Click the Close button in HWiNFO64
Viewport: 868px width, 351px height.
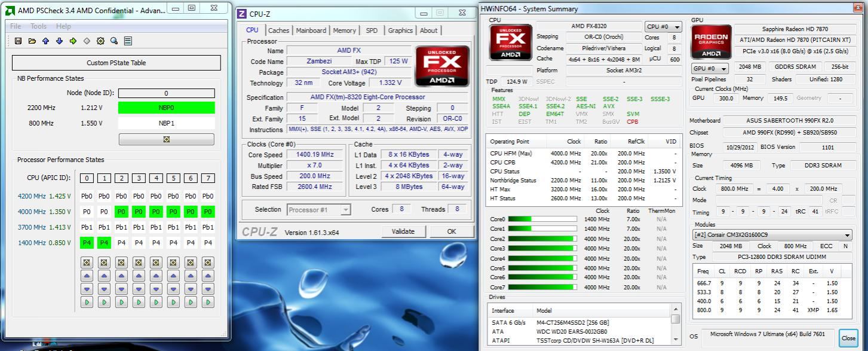pos(848,338)
